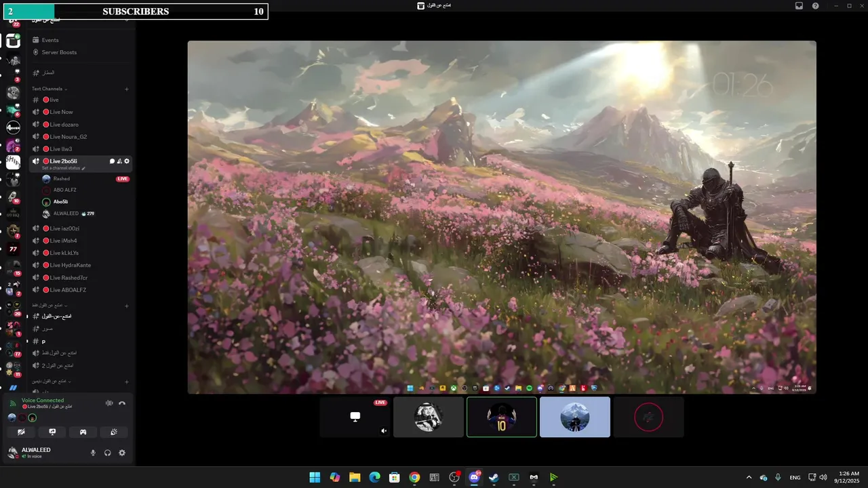The width and height of the screenshot is (868, 488).
Task: Select the black-and-white portrait participant tile
Action: point(429,417)
